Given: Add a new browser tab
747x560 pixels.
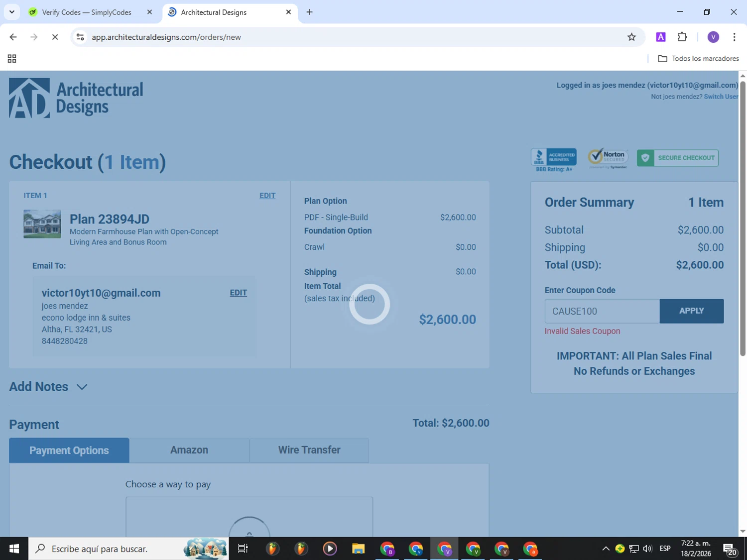Looking at the screenshot, I should (309, 12).
